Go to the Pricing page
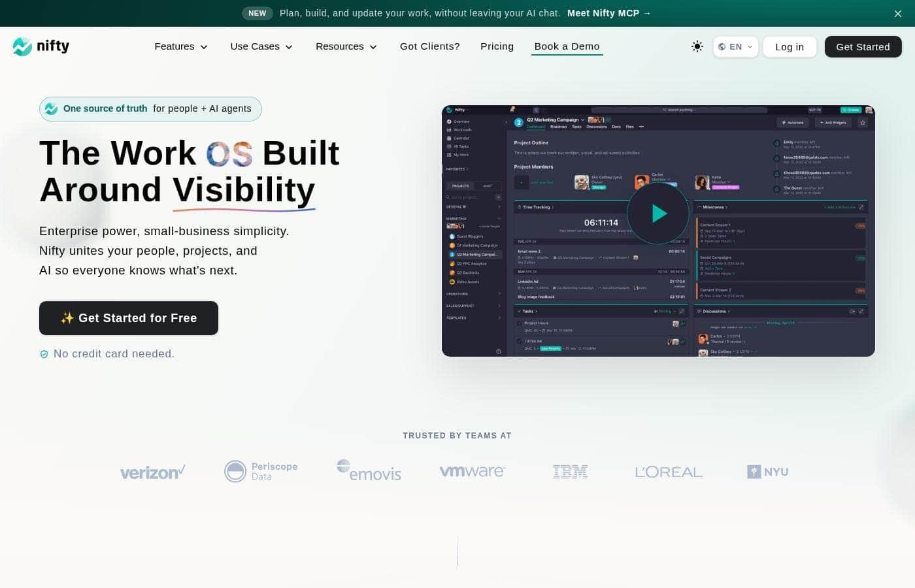The height and width of the screenshot is (588, 915). (497, 46)
